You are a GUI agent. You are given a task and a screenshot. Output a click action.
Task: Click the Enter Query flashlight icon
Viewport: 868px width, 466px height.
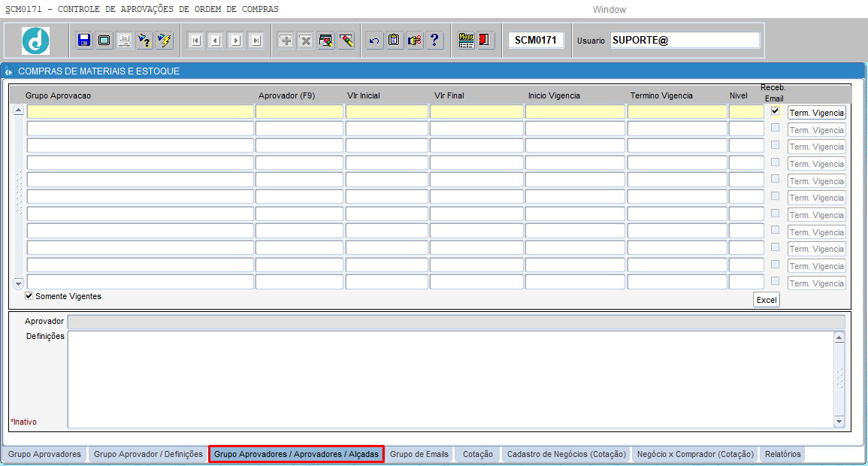click(x=144, y=41)
